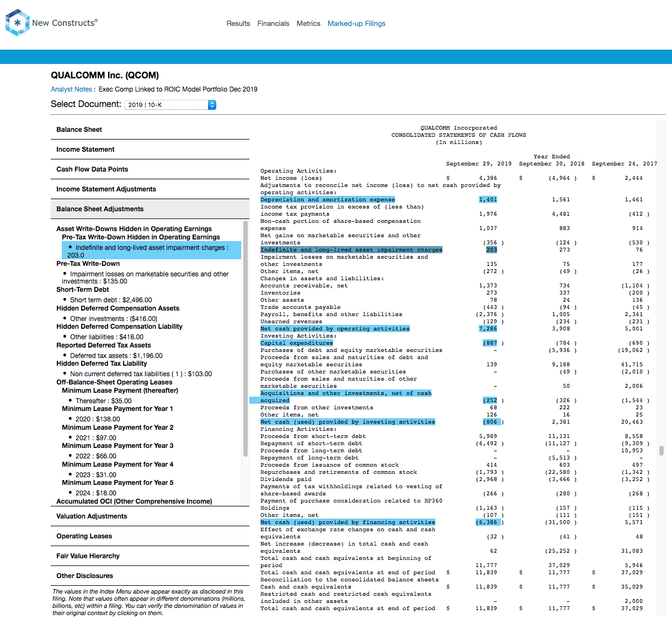Click the highlighted 1,401 value in the filing

click(x=488, y=200)
